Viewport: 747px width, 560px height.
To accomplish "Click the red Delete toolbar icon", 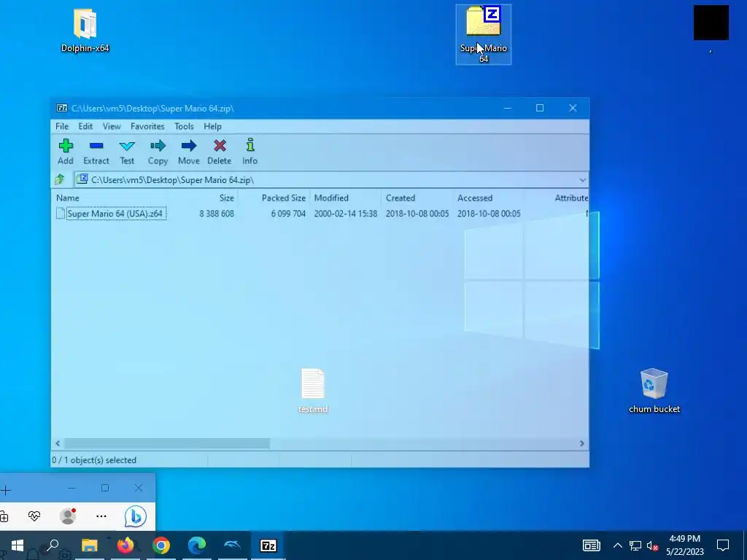I will 219,152.
